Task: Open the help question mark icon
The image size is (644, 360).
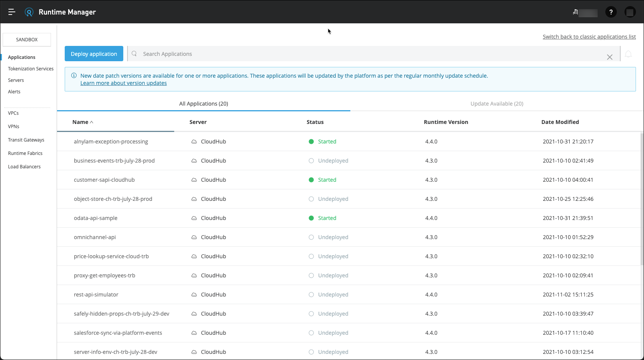Action: 611,12
